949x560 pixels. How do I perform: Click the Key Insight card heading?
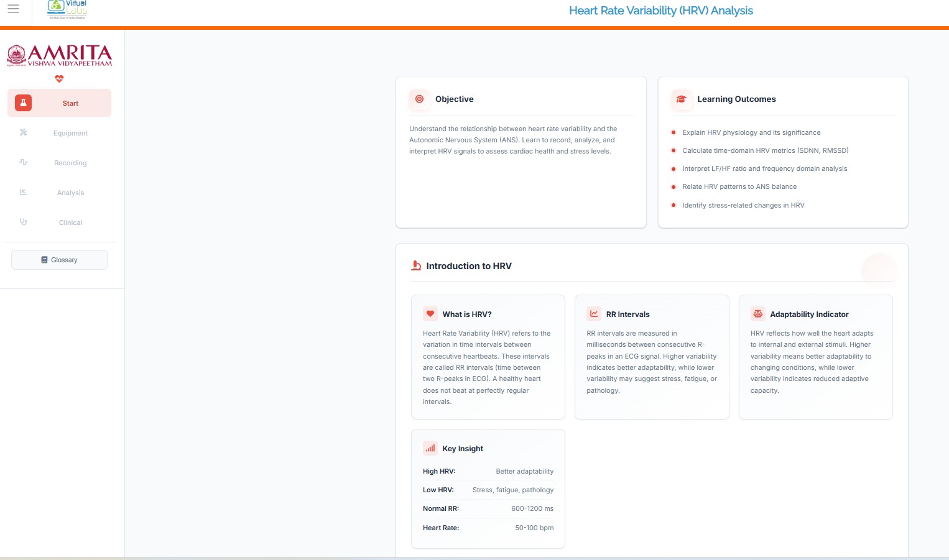pyautogui.click(x=462, y=449)
